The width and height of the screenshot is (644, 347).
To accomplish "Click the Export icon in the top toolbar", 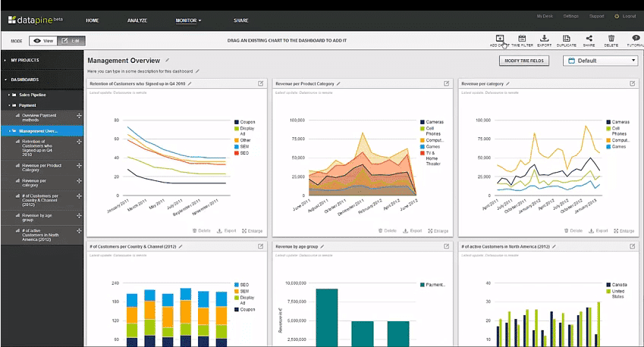I will coord(544,39).
